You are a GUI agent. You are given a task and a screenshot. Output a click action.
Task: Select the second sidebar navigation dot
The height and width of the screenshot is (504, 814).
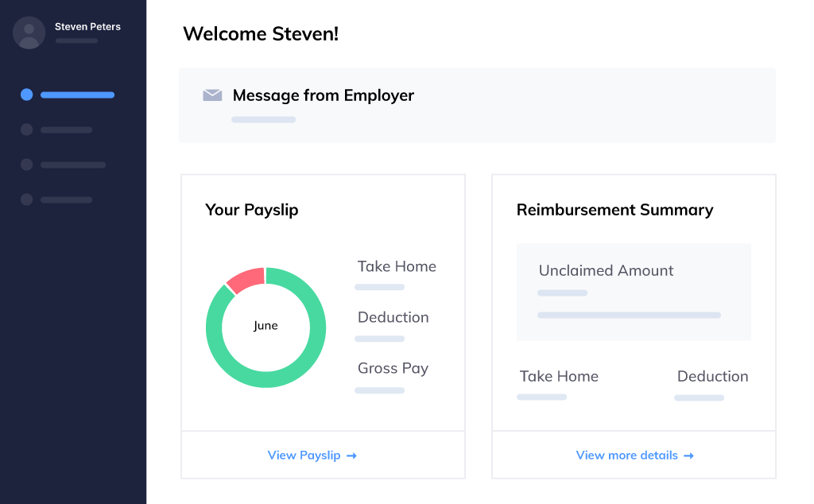26,130
